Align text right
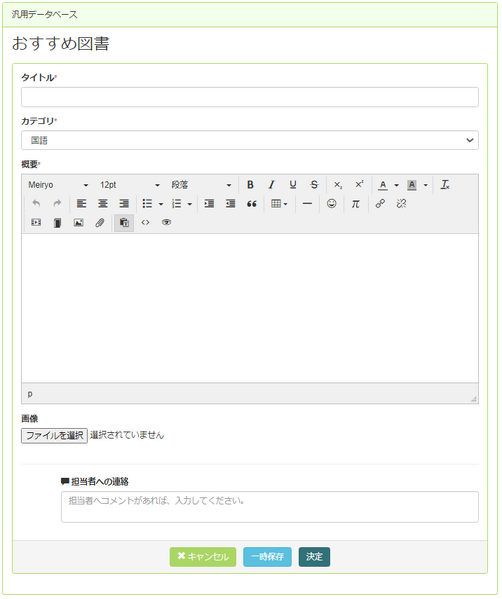The width and height of the screenshot is (502, 599). 124,204
